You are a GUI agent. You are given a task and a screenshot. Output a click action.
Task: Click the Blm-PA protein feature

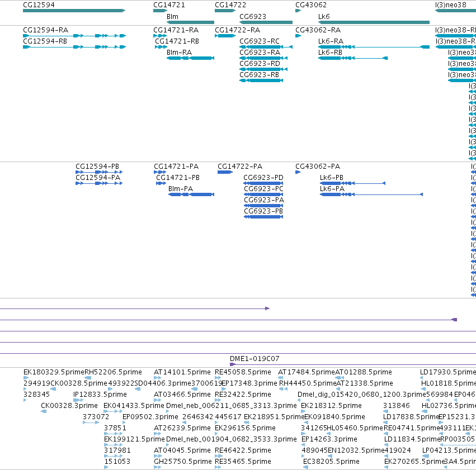tap(191, 194)
